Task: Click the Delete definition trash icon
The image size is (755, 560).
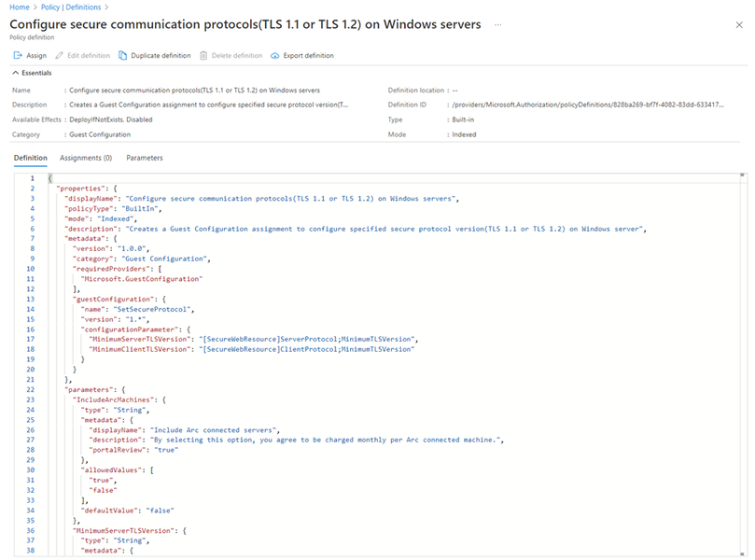Action: (x=203, y=56)
